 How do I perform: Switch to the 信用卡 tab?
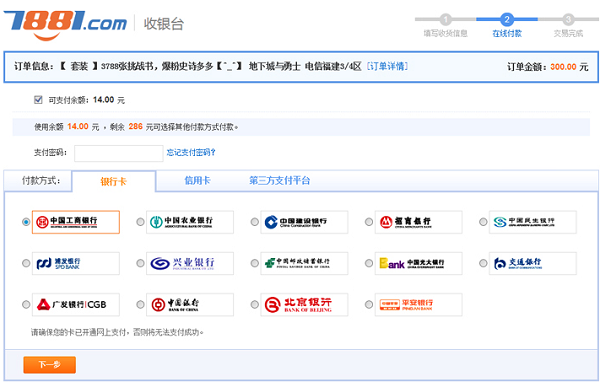point(197,180)
